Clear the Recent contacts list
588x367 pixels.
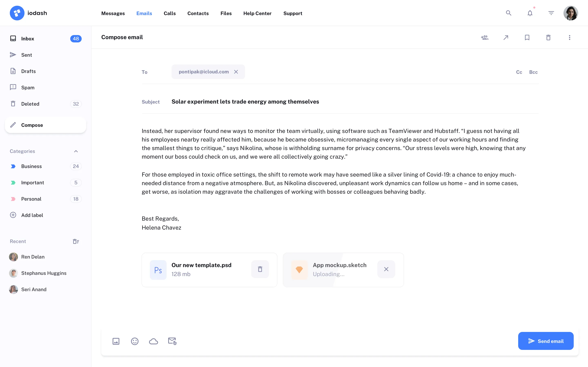click(76, 241)
